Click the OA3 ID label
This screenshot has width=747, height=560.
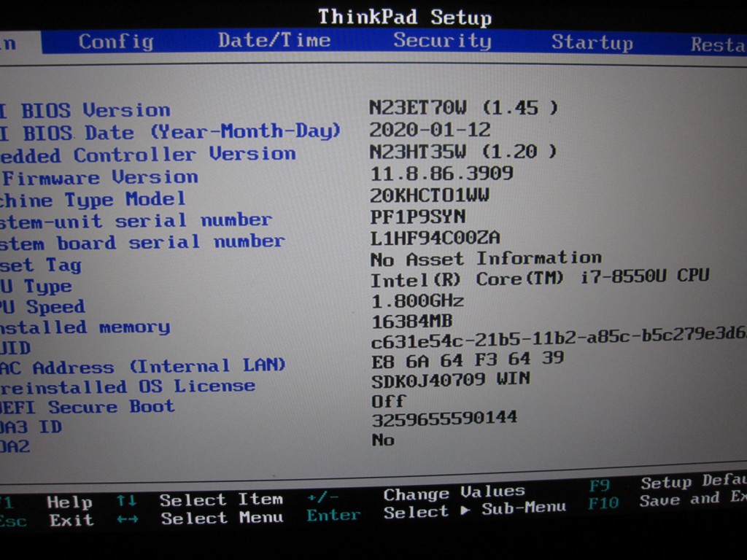click(x=31, y=427)
